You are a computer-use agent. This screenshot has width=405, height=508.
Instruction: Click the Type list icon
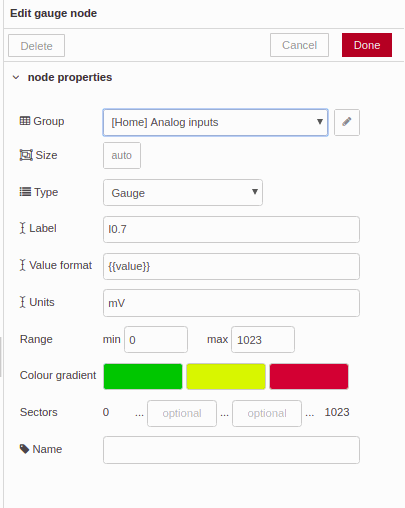25,192
